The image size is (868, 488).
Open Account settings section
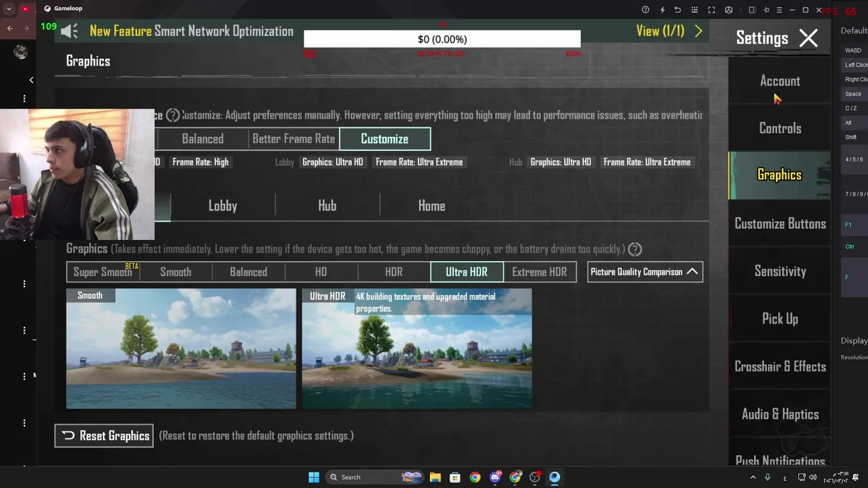coord(780,81)
